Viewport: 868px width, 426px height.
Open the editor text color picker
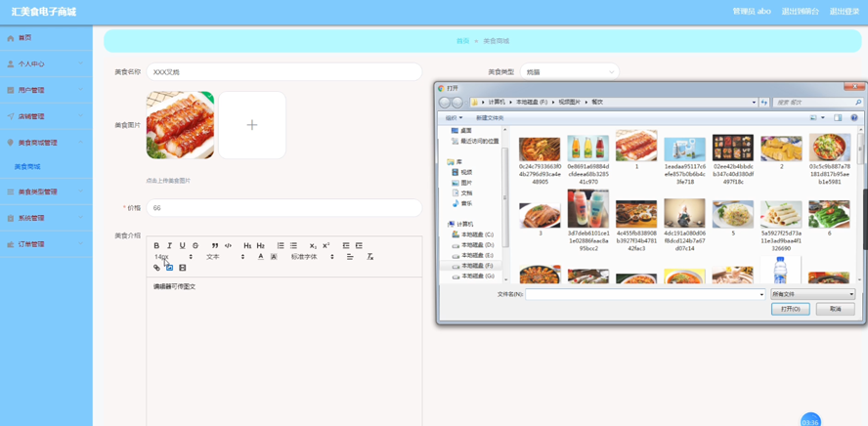[260, 257]
